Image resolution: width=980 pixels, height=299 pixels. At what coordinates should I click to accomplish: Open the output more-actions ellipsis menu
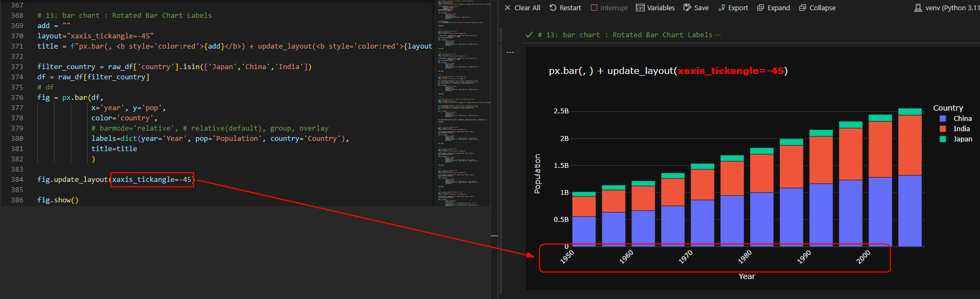coord(510,52)
